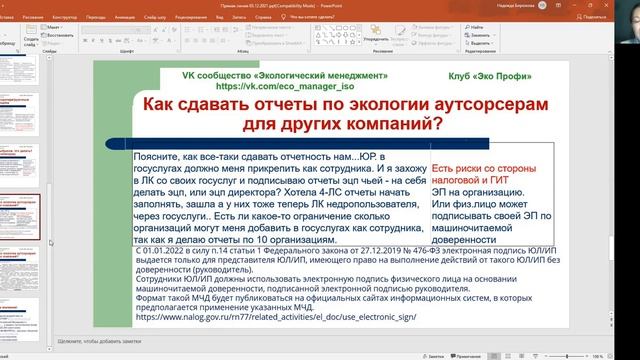
Task: Open the Упорядочить dropdown
Action: point(376,35)
